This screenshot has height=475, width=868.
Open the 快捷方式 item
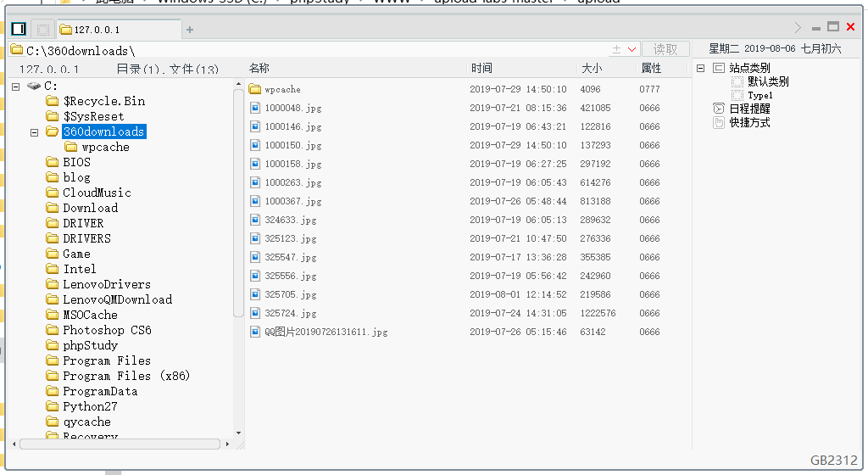coord(749,122)
